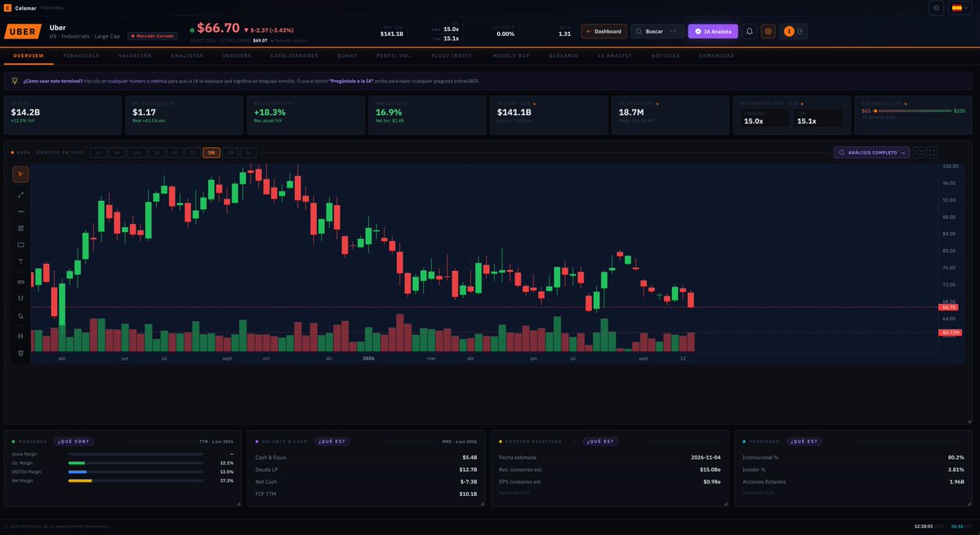
Task: Open the Noticias tab
Action: coord(666,56)
